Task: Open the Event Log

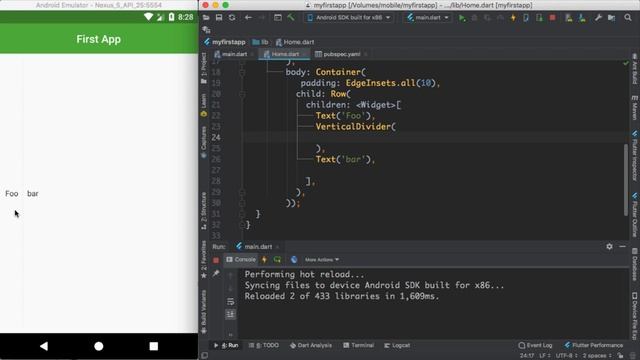Action: [x=535, y=345]
